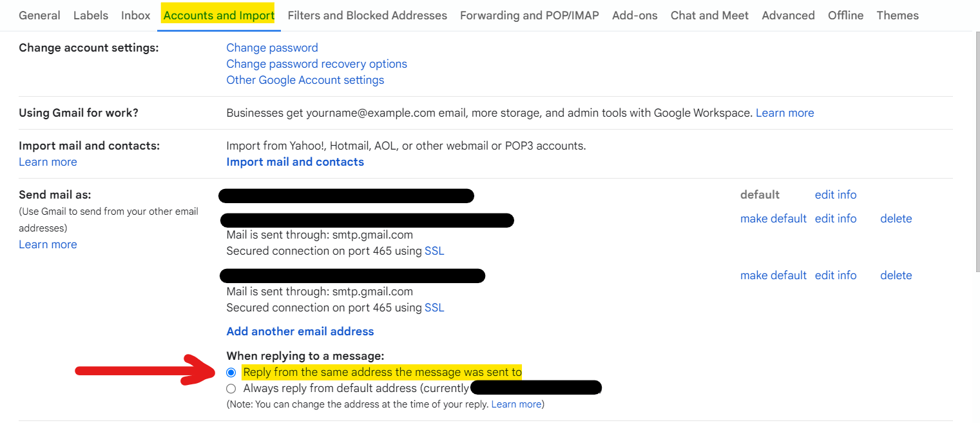Open the Chat and Meet tab
Viewport: 980px width, 423px height.
(x=709, y=15)
